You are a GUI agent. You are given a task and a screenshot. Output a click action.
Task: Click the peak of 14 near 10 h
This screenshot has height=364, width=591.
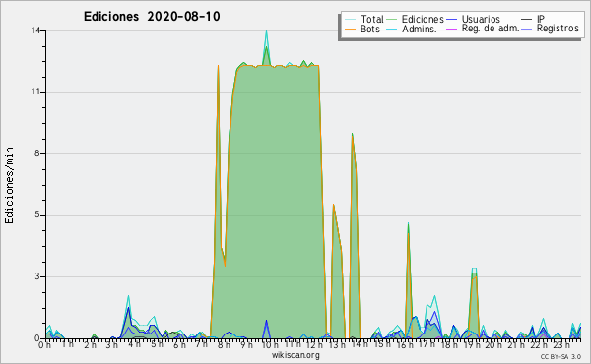tap(267, 31)
